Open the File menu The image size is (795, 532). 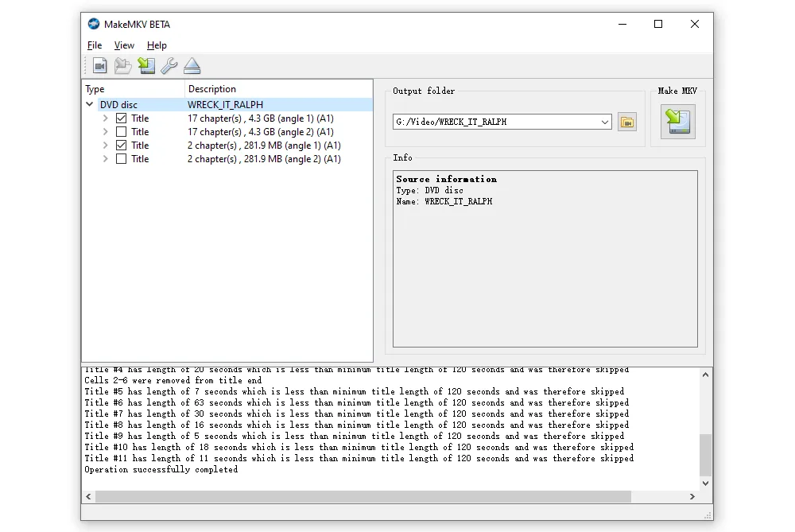pos(95,45)
